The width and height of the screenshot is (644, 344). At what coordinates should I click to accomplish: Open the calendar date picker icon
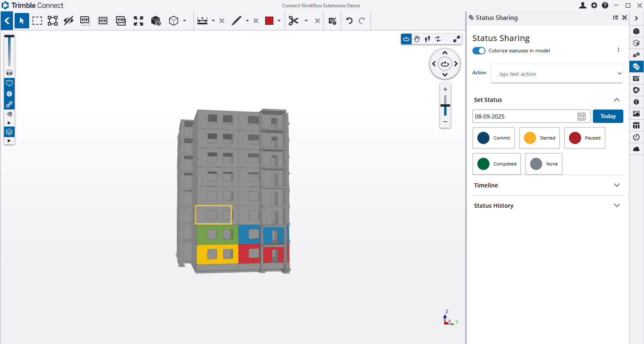point(581,116)
